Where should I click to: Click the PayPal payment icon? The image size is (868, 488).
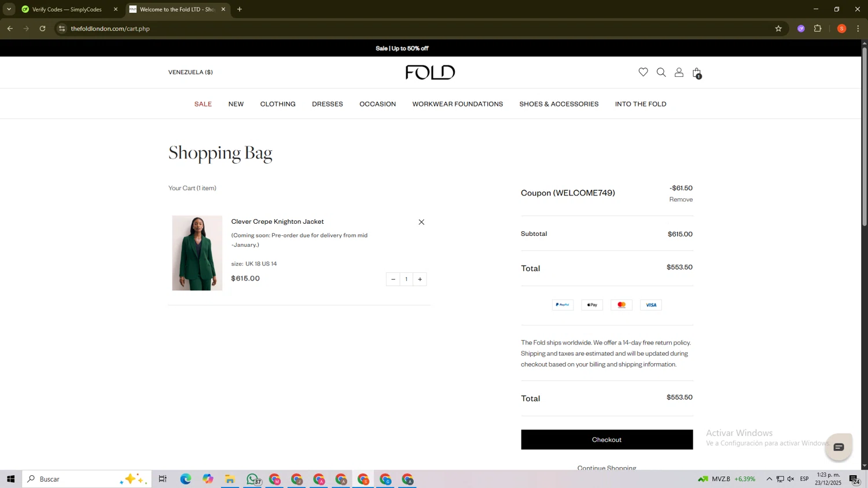point(562,305)
